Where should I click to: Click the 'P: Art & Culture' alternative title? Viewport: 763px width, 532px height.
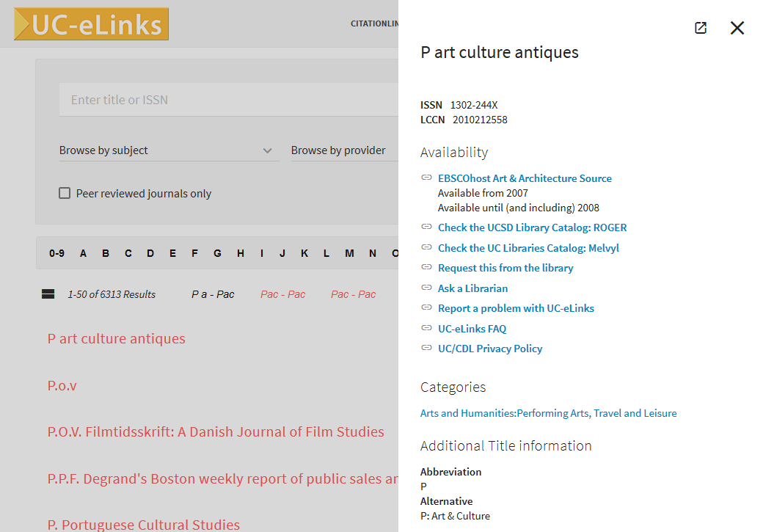[x=455, y=516]
